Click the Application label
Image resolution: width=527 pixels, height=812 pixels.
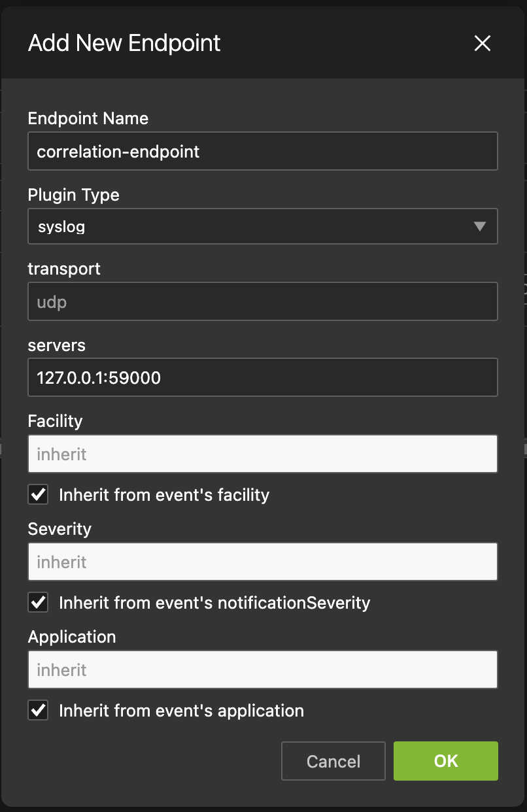pyautogui.click(x=72, y=637)
